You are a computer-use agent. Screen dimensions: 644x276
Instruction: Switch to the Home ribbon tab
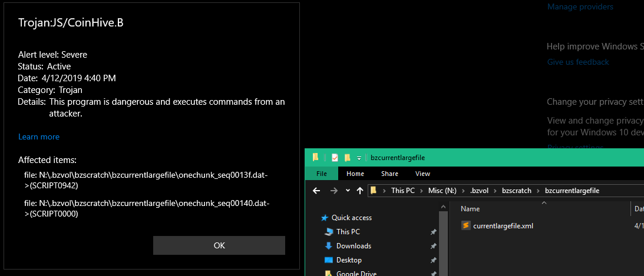(355, 174)
